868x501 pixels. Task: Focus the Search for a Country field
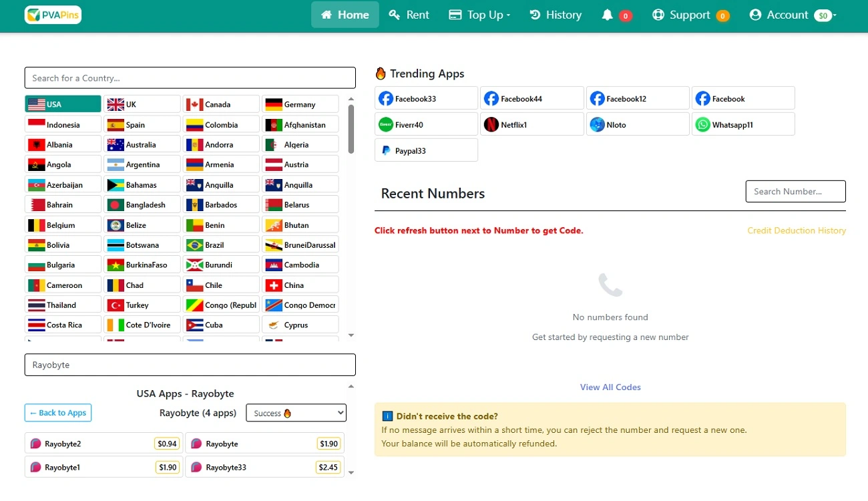190,78
